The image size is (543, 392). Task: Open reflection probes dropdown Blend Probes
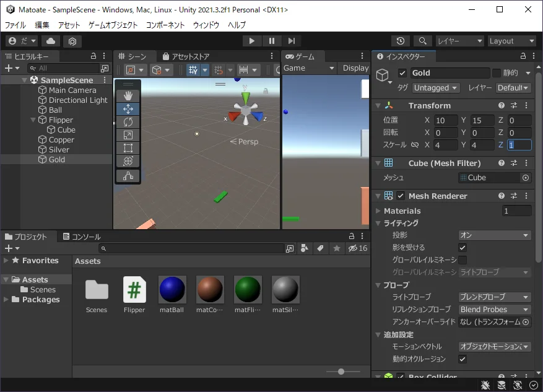495,309
